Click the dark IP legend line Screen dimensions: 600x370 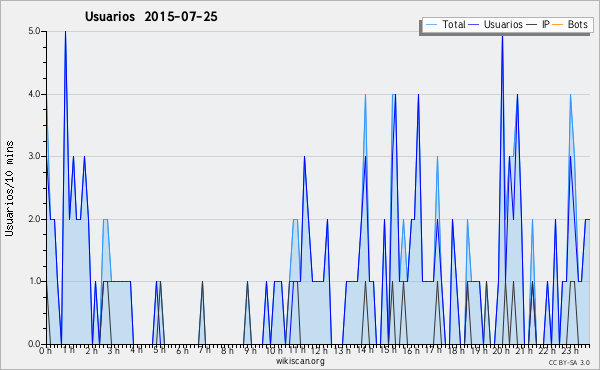[532, 25]
